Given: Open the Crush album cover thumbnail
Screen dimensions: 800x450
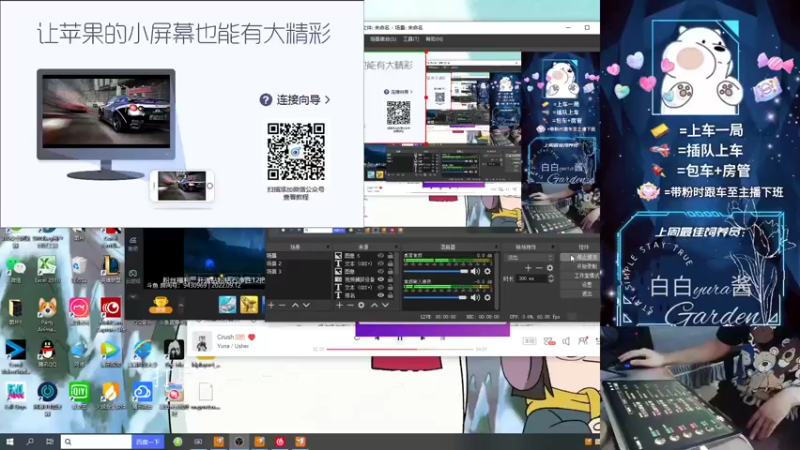Looking at the screenshot, I should pyautogui.click(x=202, y=341).
